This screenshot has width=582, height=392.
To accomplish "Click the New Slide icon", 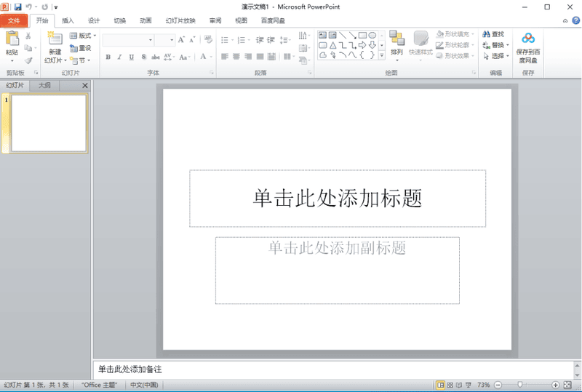I will point(55,39).
